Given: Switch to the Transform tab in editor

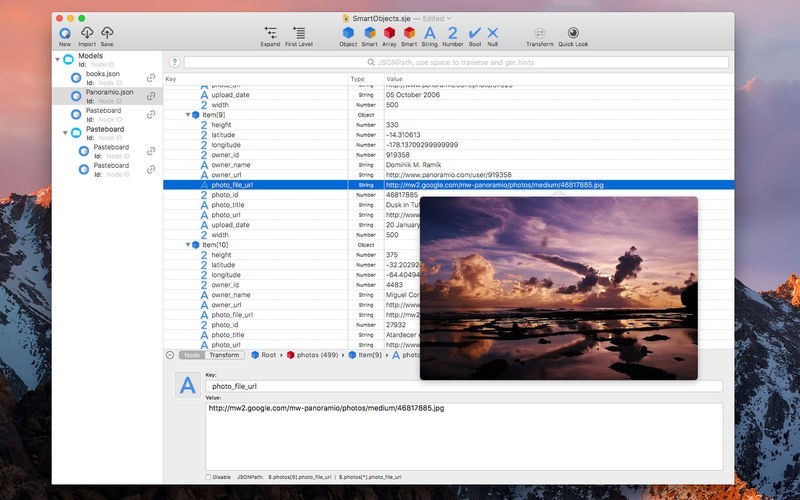Looking at the screenshot, I should click(x=224, y=355).
